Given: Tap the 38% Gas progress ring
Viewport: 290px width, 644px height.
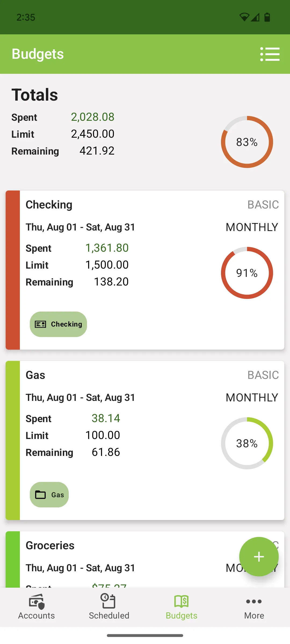Looking at the screenshot, I should click(247, 443).
